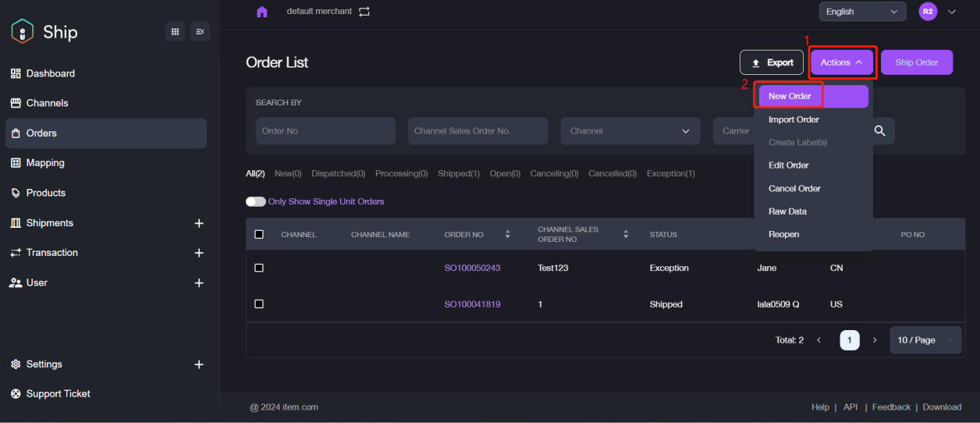Select New Order from Actions menu
The width and height of the screenshot is (980, 423).
coord(790,96)
